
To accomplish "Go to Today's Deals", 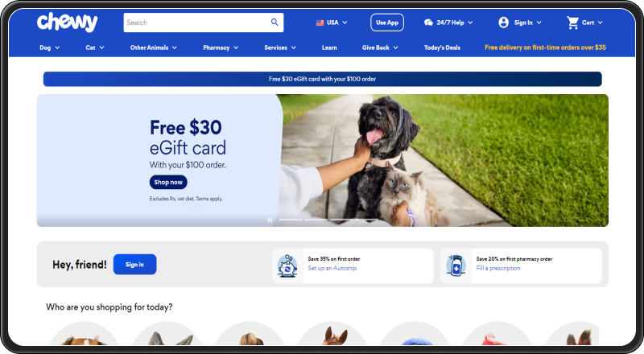I will pos(442,47).
